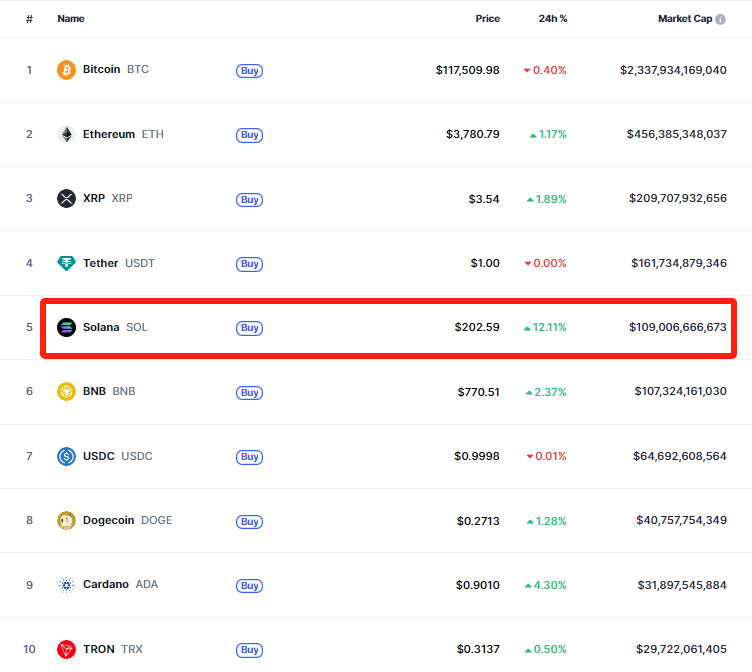Click the TRON logo icon

click(x=66, y=649)
